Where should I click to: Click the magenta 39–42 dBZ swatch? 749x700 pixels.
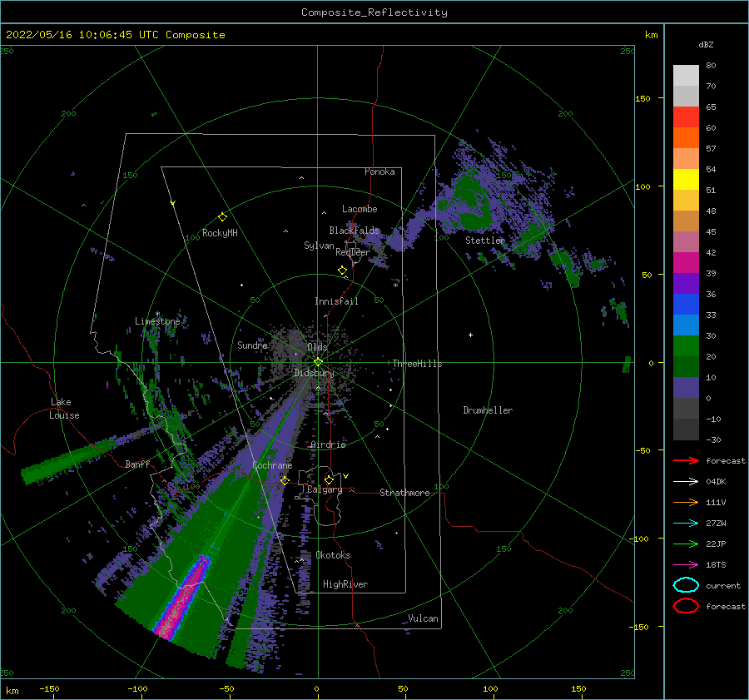686,263
